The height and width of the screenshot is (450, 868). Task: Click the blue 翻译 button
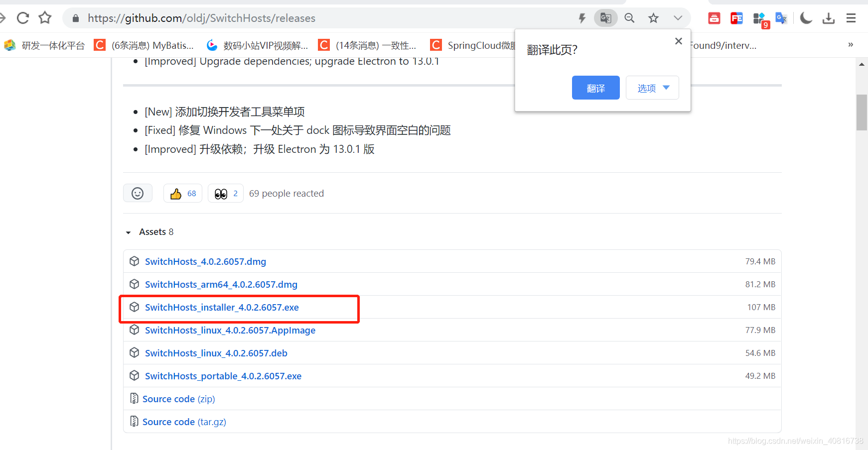596,88
